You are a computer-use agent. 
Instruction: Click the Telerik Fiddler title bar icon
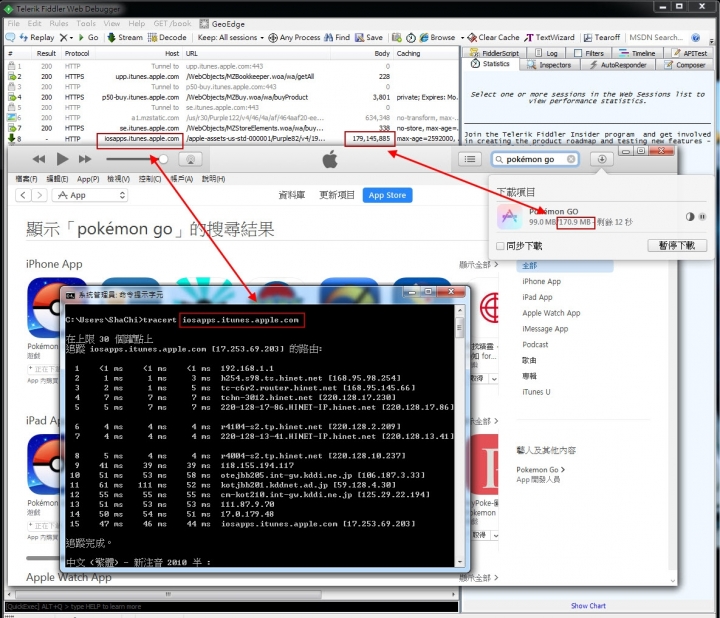click(9, 9)
